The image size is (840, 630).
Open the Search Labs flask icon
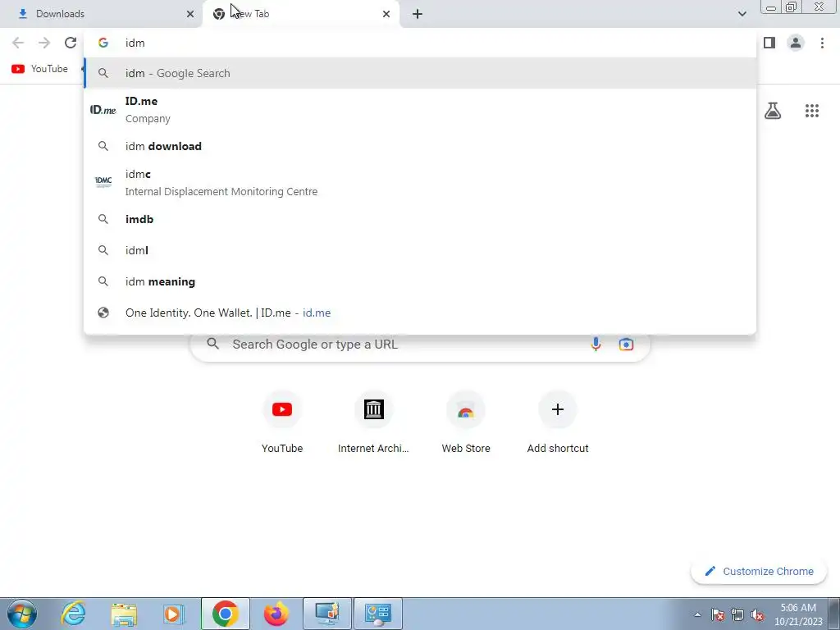point(773,111)
